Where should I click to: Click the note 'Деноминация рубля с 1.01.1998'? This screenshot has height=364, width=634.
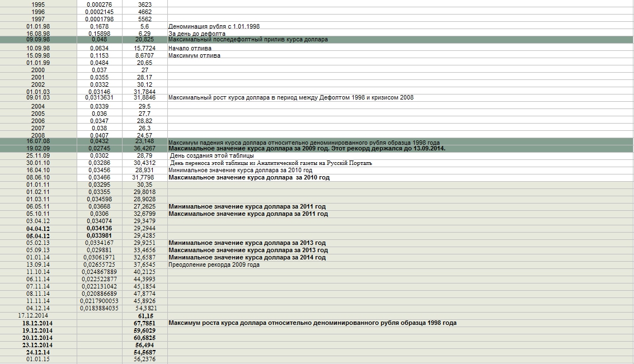click(214, 26)
